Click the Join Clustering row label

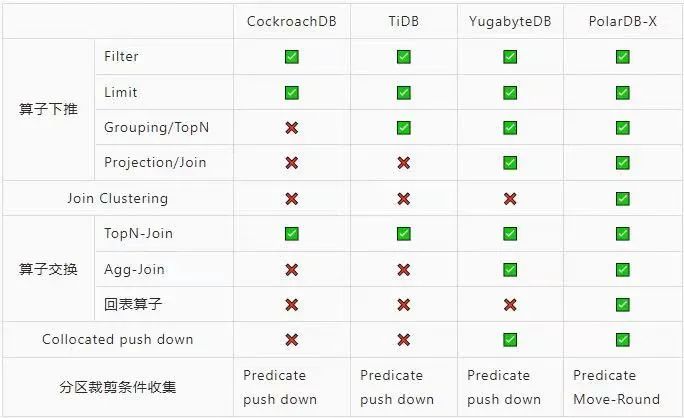(x=117, y=199)
